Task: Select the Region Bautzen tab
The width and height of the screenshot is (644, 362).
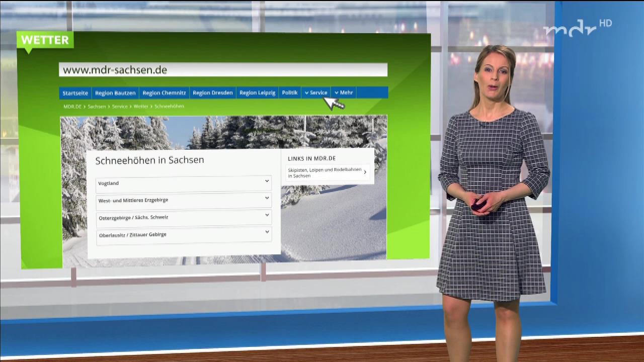Action: point(115,93)
